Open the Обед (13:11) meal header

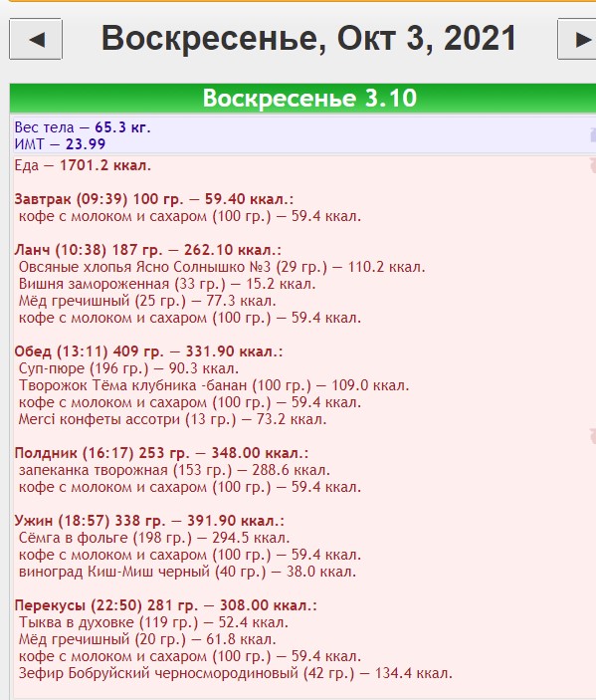coord(148,351)
